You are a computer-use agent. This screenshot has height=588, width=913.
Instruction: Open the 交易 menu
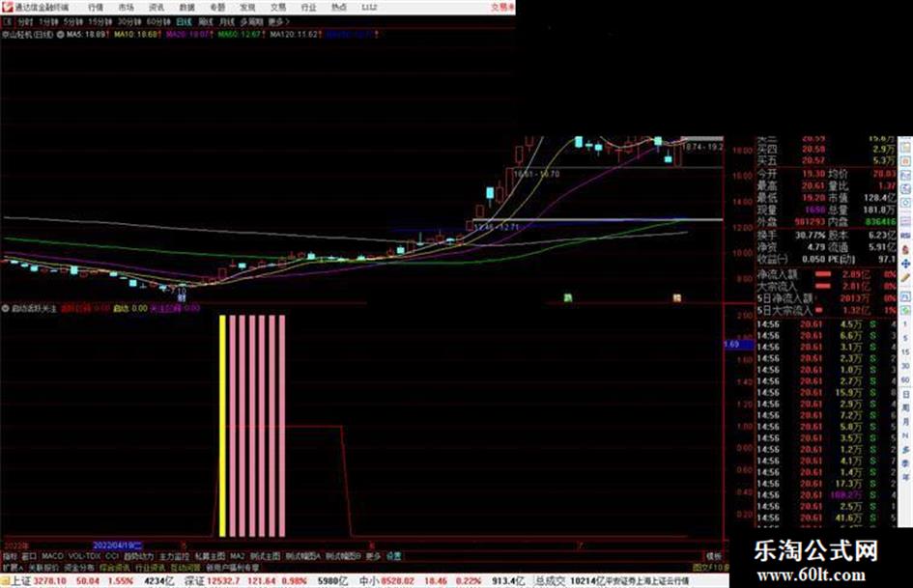(x=277, y=8)
